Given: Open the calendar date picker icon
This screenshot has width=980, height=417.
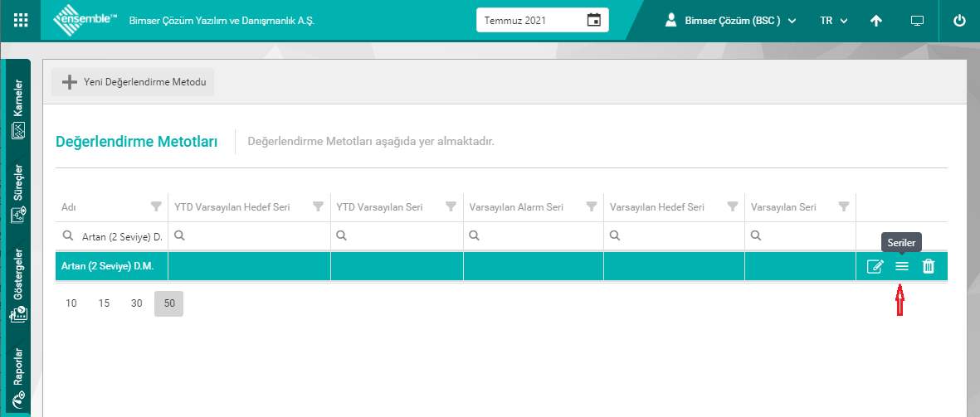Looking at the screenshot, I should [594, 20].
